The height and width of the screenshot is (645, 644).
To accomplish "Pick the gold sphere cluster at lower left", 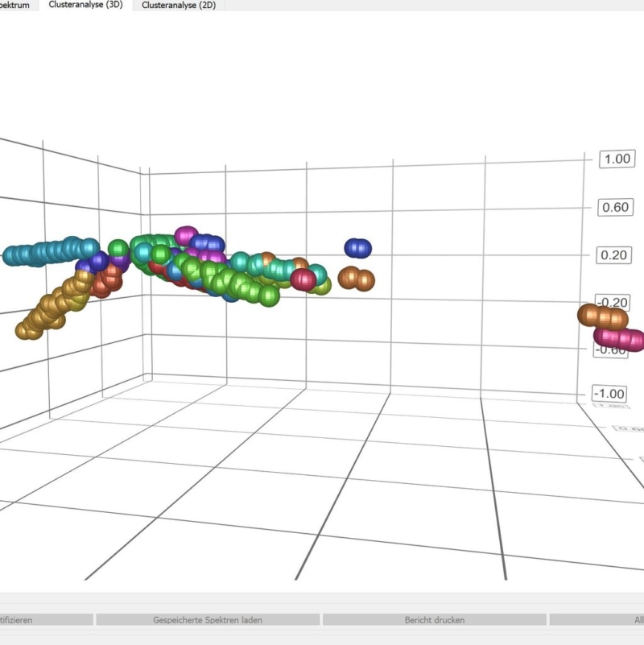I will 52,308.
